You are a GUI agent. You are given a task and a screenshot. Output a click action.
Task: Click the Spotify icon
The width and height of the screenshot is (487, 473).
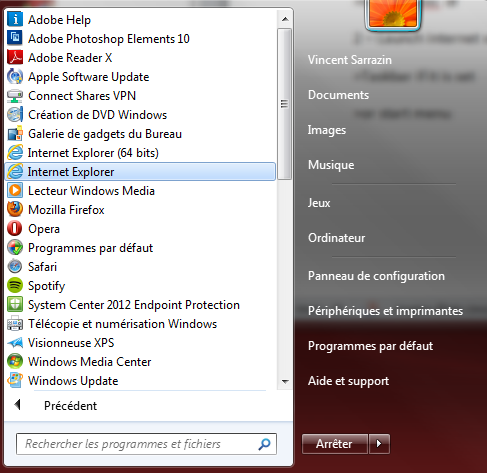pos(15,285)
